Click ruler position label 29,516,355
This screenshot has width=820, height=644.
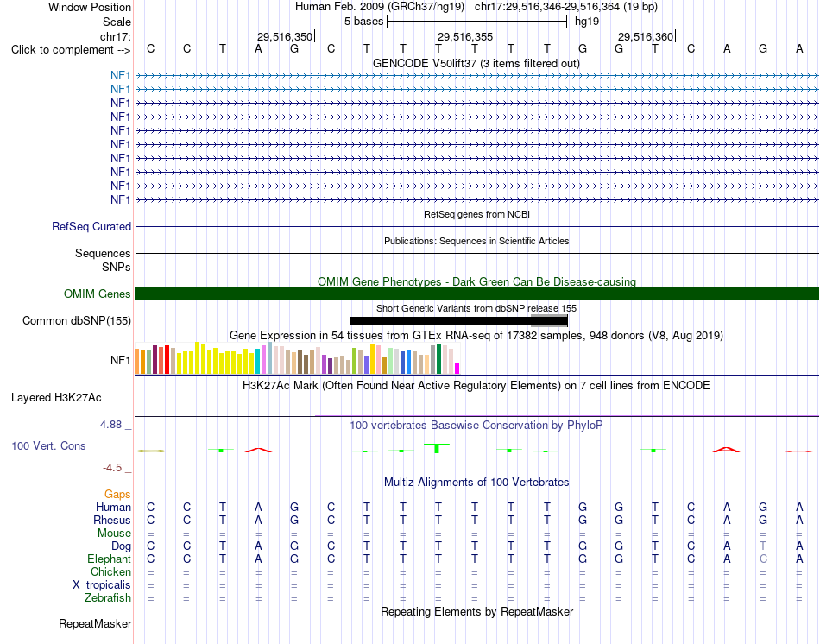pyautogui.click(x=465, y=36)
